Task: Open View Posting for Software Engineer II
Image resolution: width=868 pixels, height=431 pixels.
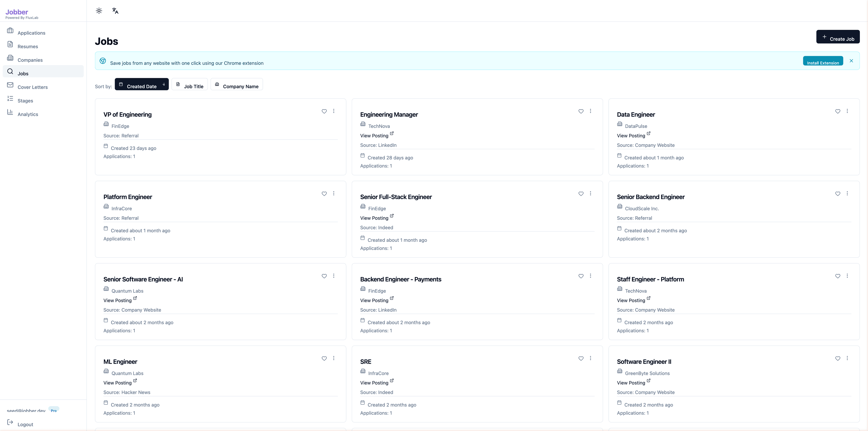Action: pyautogui.click(x=631, y=382)
